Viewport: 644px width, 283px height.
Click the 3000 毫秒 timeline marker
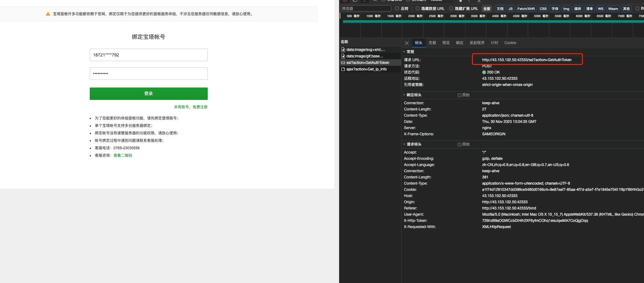pos(457,16)
